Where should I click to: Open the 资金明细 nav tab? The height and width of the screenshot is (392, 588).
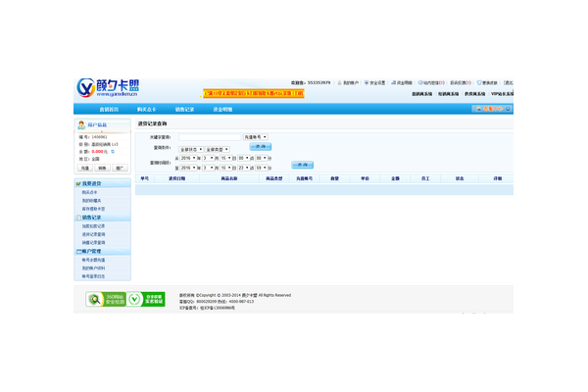point(222,110)
